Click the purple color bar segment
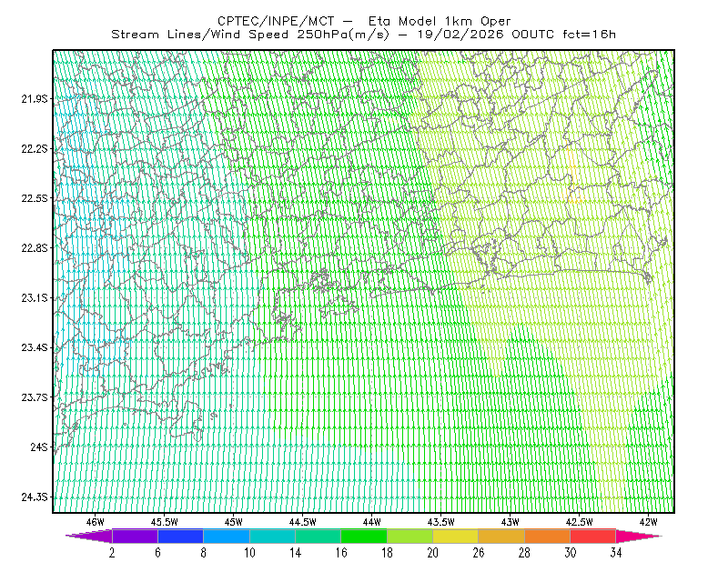The image size is (728, 562). coord(135,536)
